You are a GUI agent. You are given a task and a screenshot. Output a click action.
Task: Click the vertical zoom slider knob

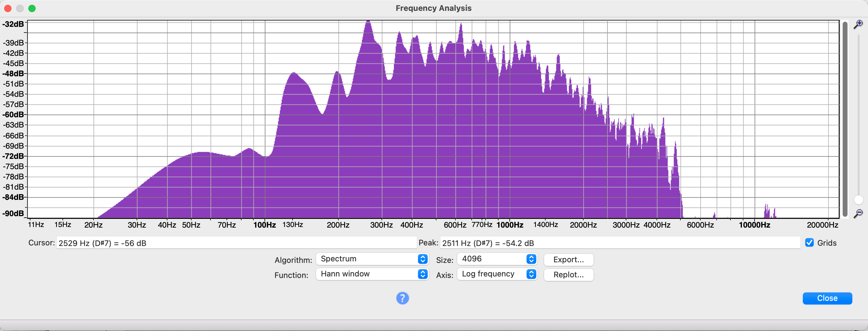(858, 200)
